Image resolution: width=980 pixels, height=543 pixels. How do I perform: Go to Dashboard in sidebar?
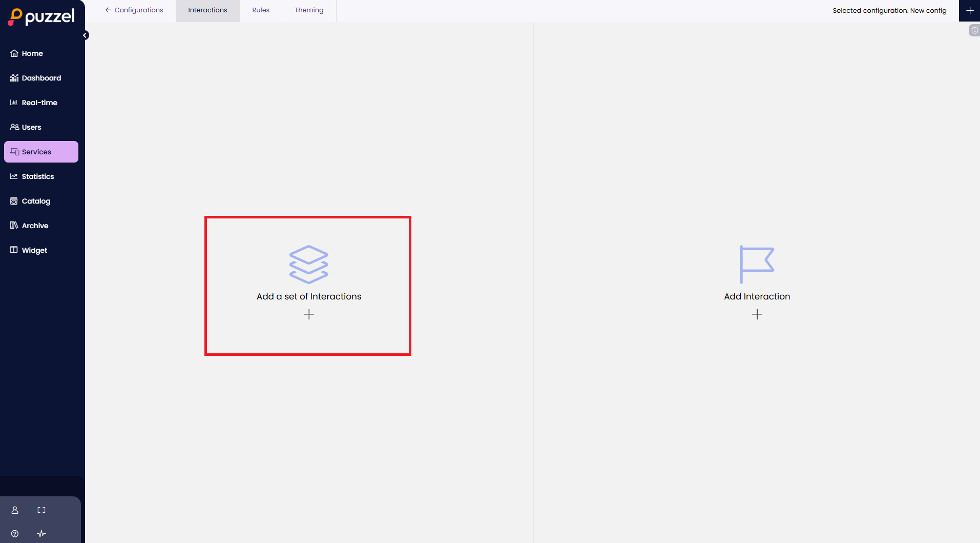click(41, 78)
